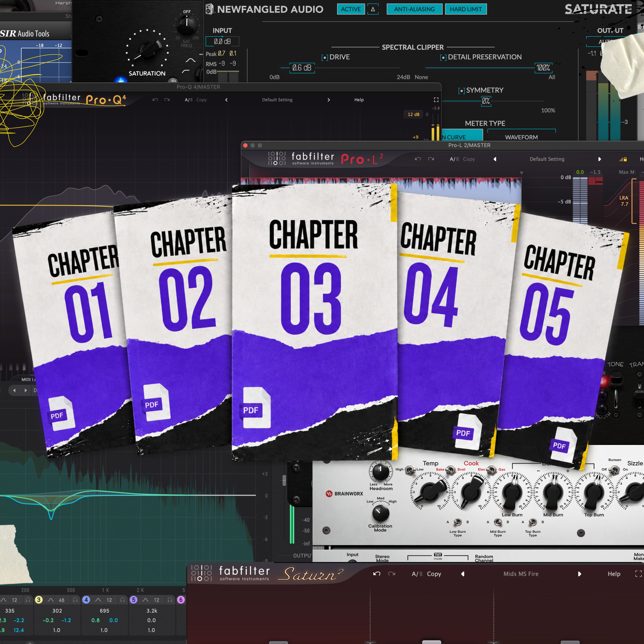Open Pro-Q 4 Default Setting preset menu
Image resolution: width=644 pixels, height=644 pixels.
coord(277,100)
